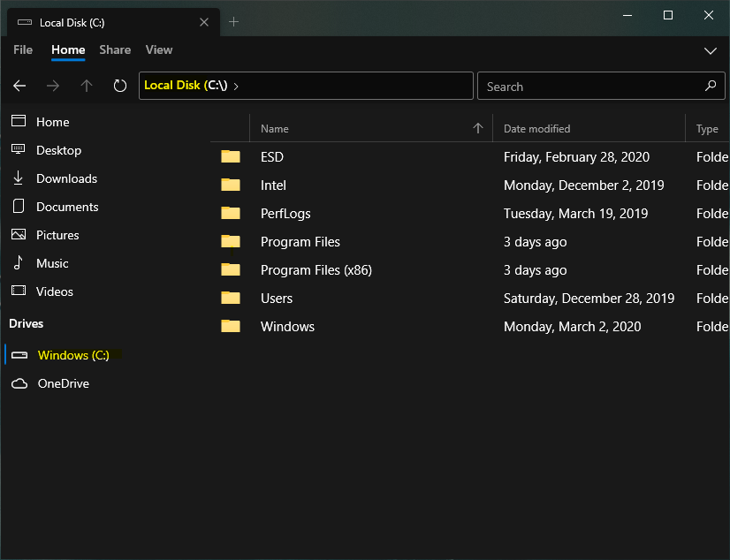Viewport: 730px width, 560px height.
Task: Click the PerfLogs folder icon
Action: click(x=231, y=213)
